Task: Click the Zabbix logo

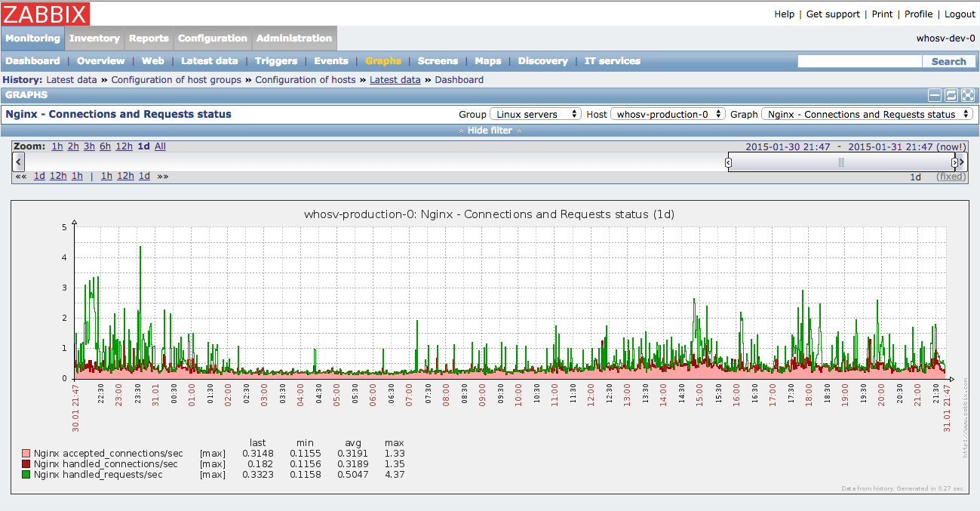Action: coord(45,14)
